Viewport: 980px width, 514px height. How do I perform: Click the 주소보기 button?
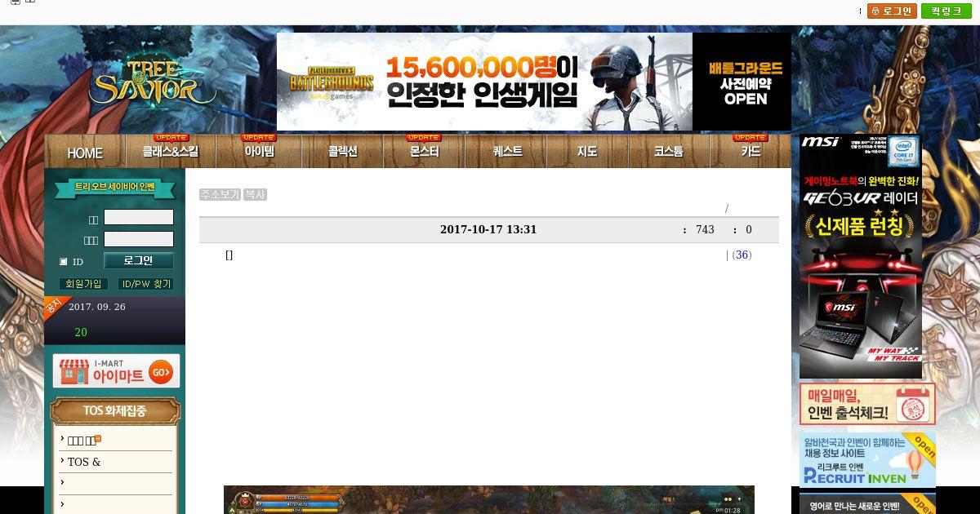[220, 195]
